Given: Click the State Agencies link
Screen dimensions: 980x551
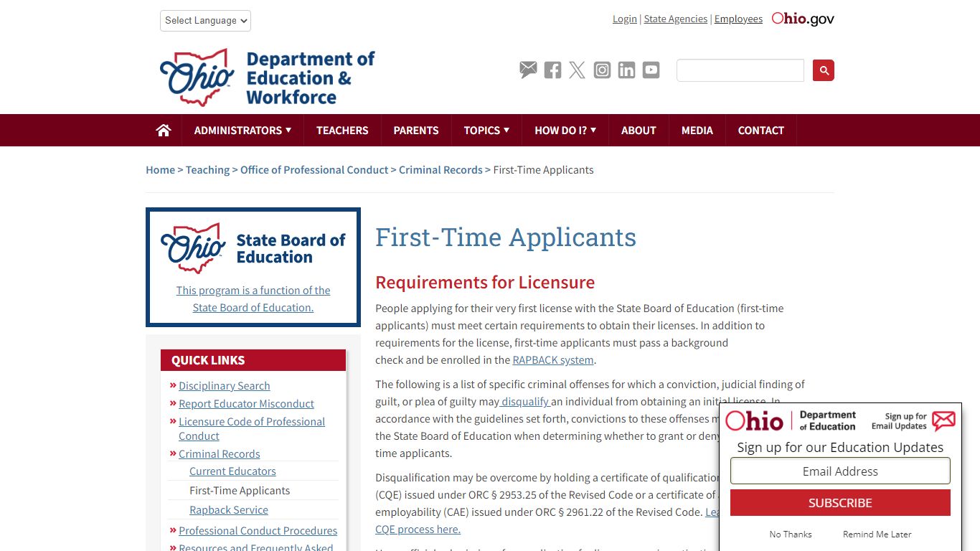Looking at the screenshot, I should point(676,19).
